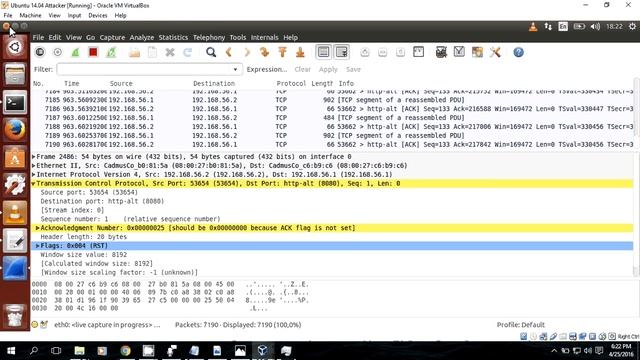Open the display filter history dropdown
Image resolution: width=640 pixels, height=360 pixels.
[235, 69]
